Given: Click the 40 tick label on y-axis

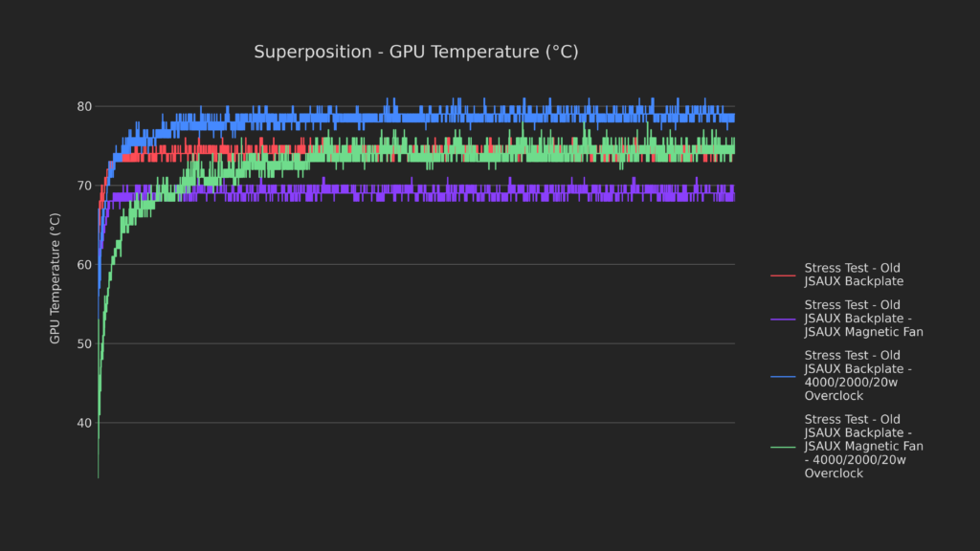Looking at the screenshot, I should pyautogui.click(x=85, y=423).
